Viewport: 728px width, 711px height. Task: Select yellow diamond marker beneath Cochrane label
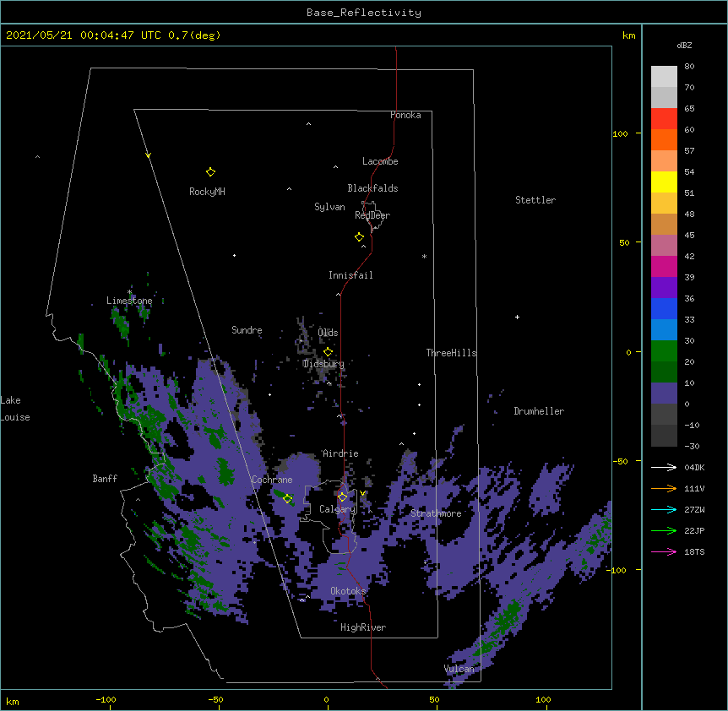coord(287,499)
